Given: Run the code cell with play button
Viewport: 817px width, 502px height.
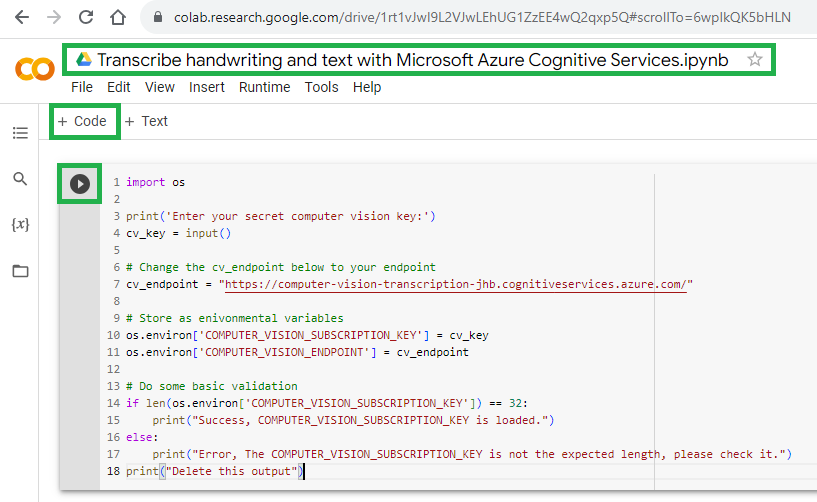Looking at the screenshot, I should tap(80, 184).
